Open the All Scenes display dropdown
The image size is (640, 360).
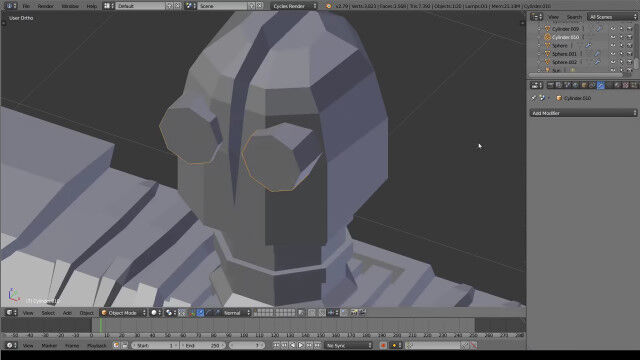coord(612,17)
